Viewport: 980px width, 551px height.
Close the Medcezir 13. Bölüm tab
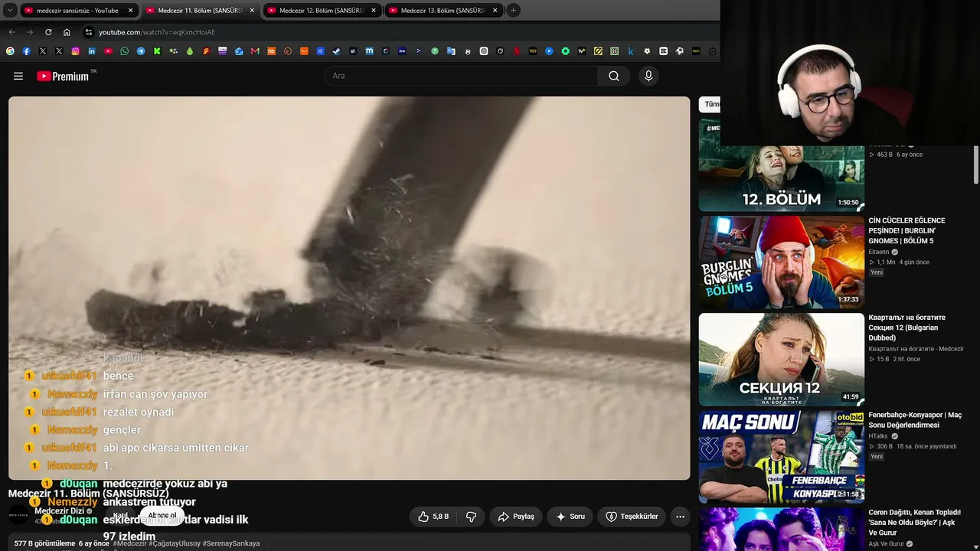point(495,11)
